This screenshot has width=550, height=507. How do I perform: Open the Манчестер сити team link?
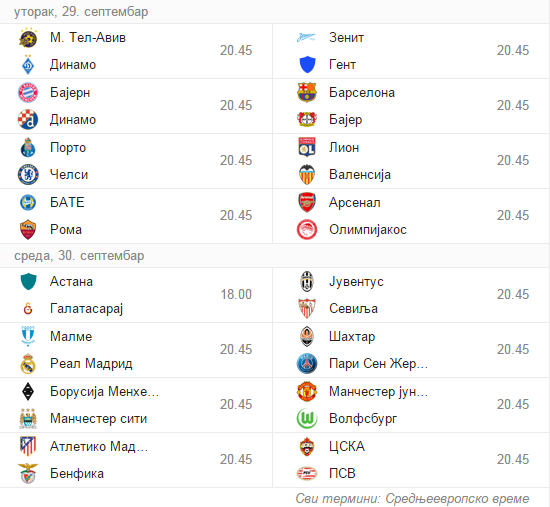(99, 419)
